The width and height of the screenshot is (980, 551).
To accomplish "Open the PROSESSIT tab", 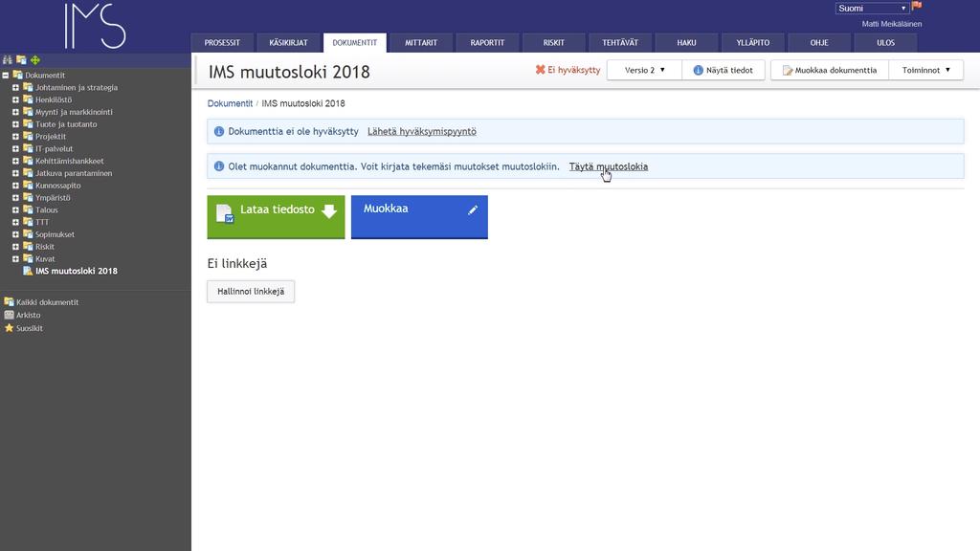I will (222, 42).
